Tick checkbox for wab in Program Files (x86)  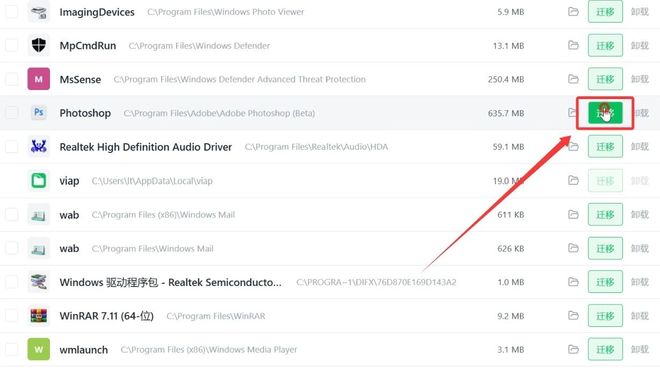[11, 214]
